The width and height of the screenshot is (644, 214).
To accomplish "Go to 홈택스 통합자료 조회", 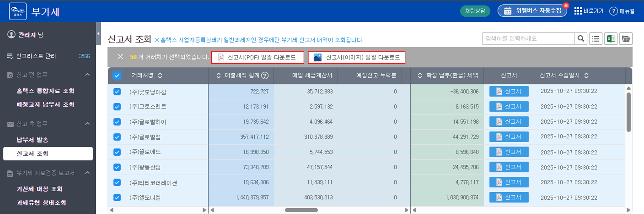I will coord(45,91).
